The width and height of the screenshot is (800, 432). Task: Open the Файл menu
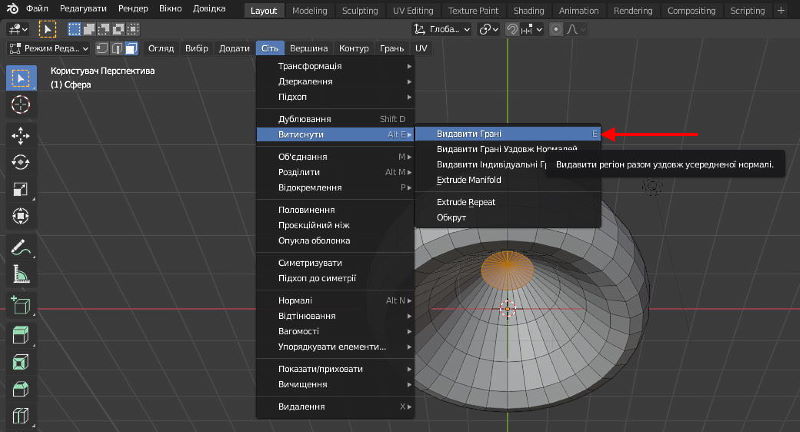point(37,9)
